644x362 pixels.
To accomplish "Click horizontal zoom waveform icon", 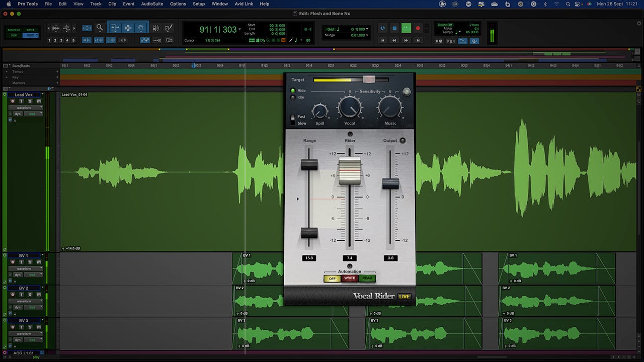I will [x=55, y=28].
